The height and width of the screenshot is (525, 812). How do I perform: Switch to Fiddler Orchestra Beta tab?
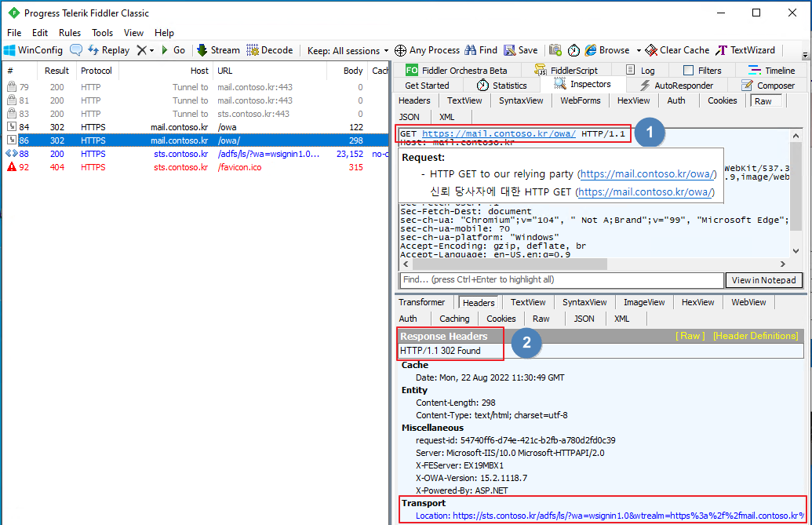pos(457,71)
